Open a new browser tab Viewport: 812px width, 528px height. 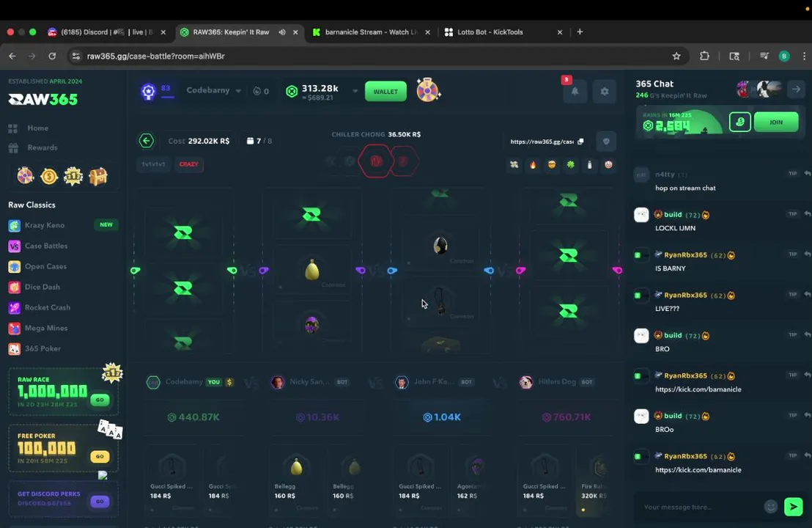tap(580, 32)
